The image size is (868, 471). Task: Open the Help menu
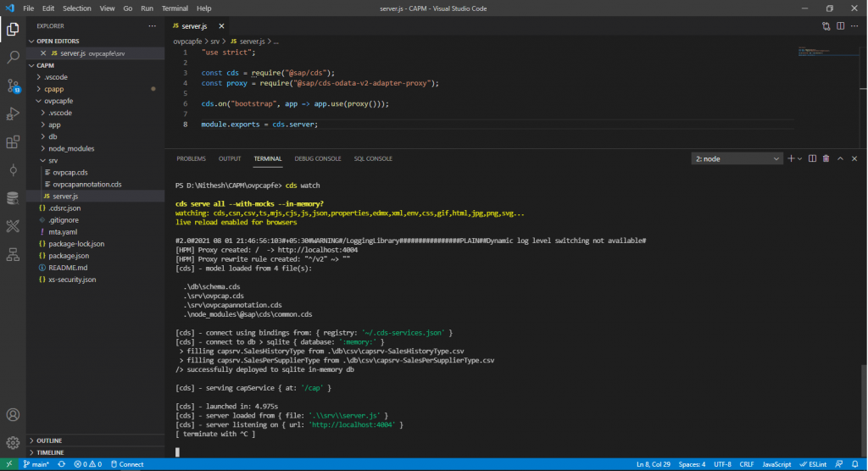click(203, 8)
